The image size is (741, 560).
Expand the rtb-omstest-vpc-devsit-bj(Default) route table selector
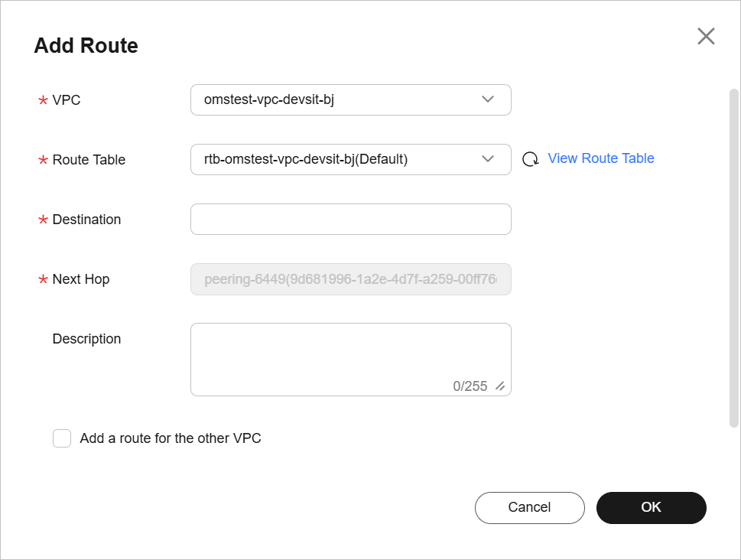coord(336,159)
